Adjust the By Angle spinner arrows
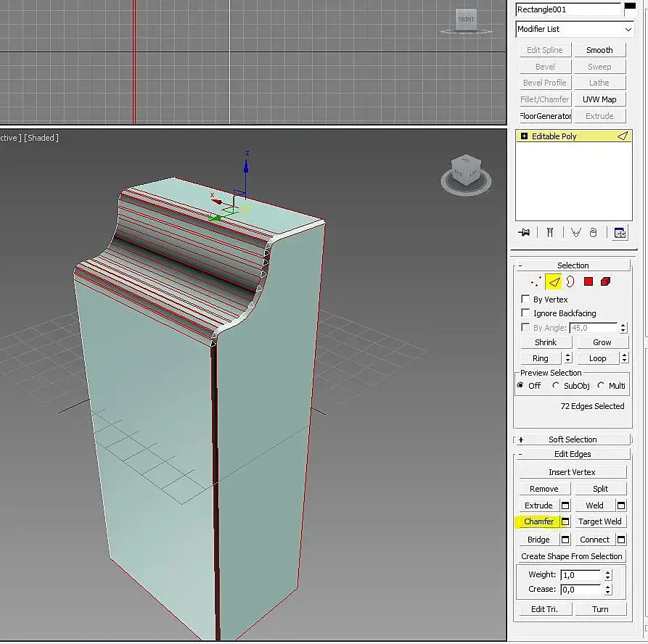Screen dimensions: 648x644 tap(623, 328)
